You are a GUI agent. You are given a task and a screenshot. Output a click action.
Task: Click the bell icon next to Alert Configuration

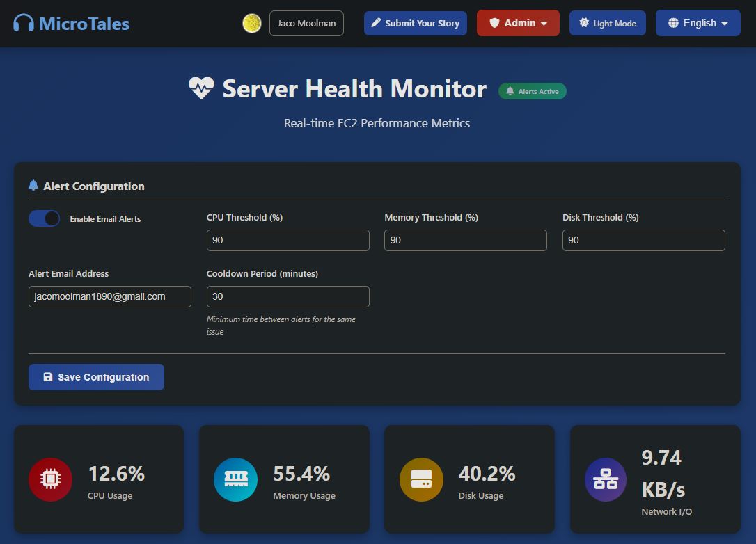33,186
